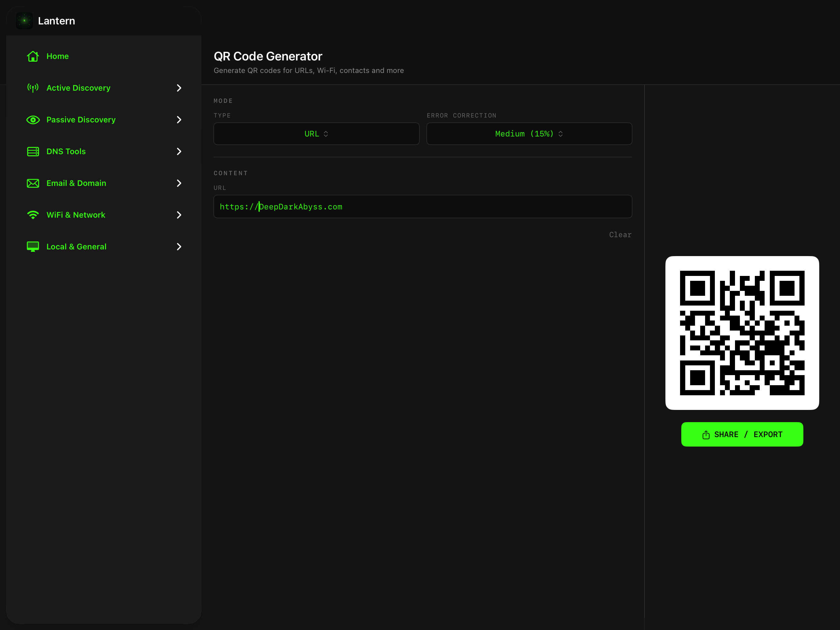Click the generated QR code preview
Viewport: 840px width, 630px height.
click(742, 333)
